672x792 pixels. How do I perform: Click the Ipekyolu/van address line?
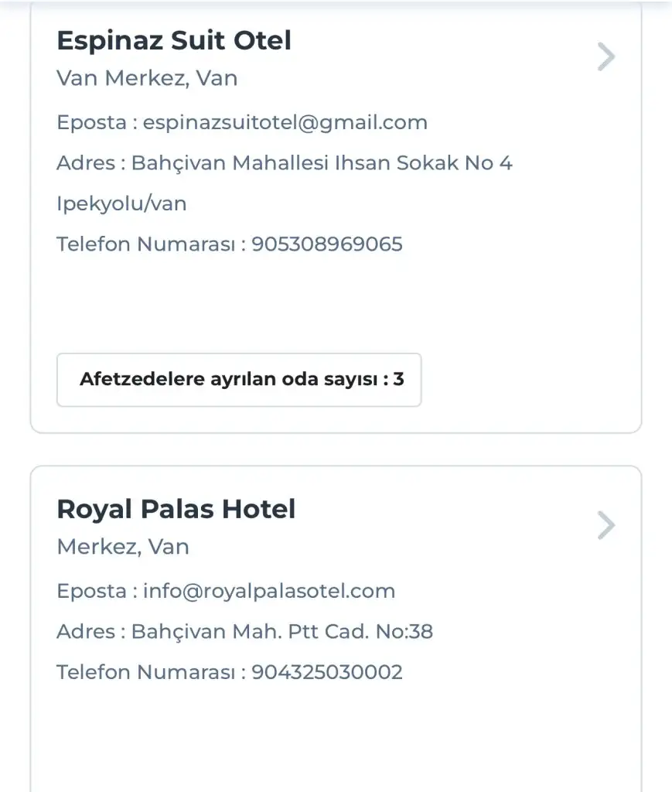coord(121,204)
